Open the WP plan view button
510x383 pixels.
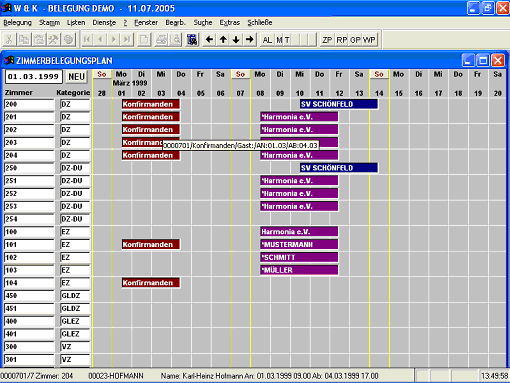(x=369, y=40)
